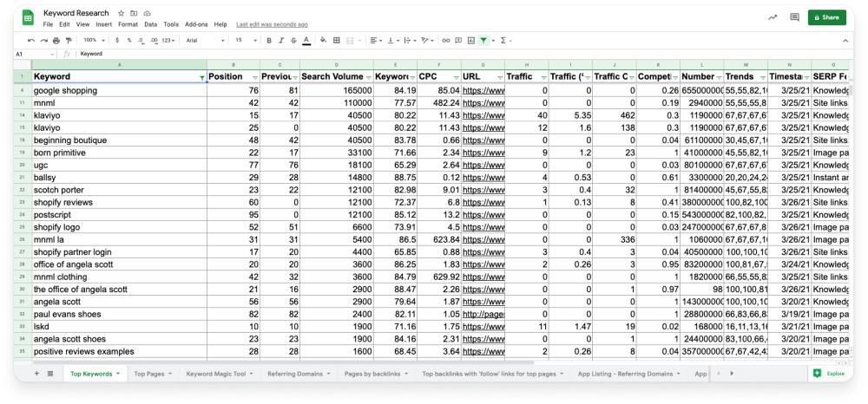Open the font size 15 dropdown
The width and height of the screenshot is (868, 404).
click(247, 41)
